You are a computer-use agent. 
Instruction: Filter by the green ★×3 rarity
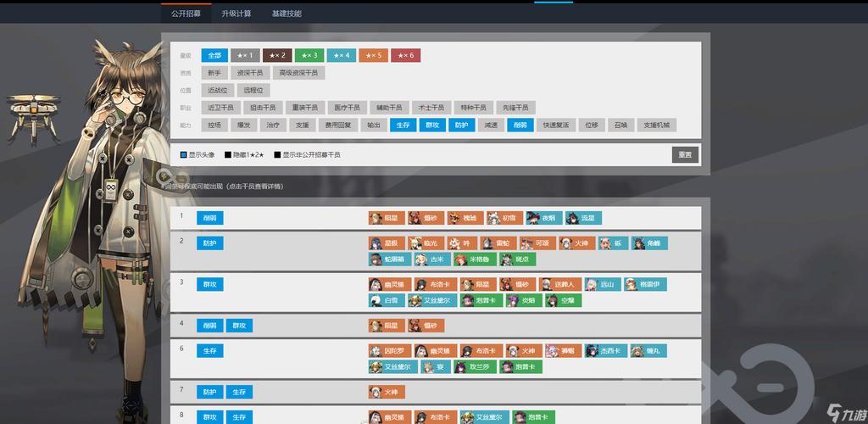[x=309, y=55]
